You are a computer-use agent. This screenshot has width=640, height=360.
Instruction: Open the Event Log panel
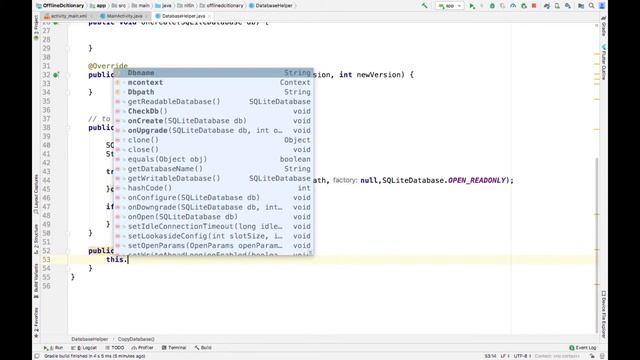click(583, 348)
